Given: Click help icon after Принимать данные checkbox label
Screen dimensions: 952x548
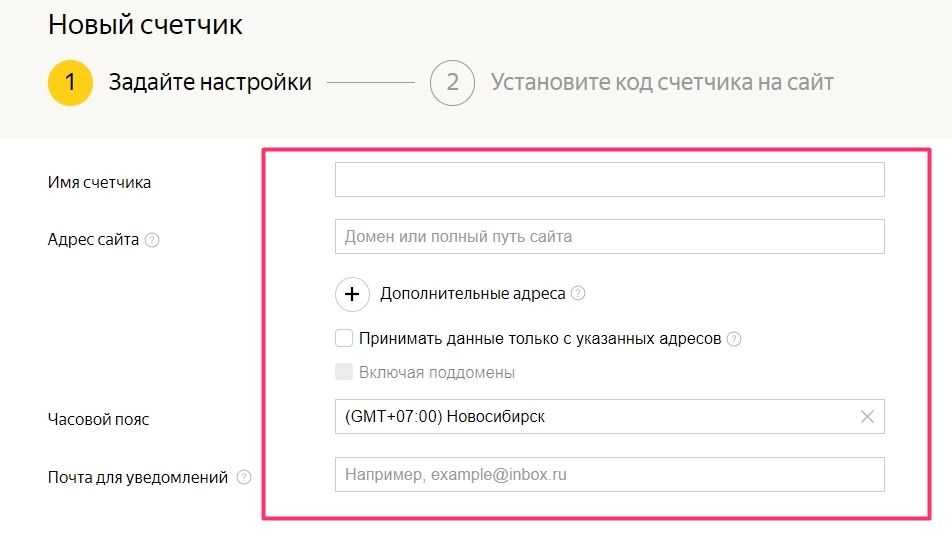Looking at the screenshot, I should [x=734, y=339].
